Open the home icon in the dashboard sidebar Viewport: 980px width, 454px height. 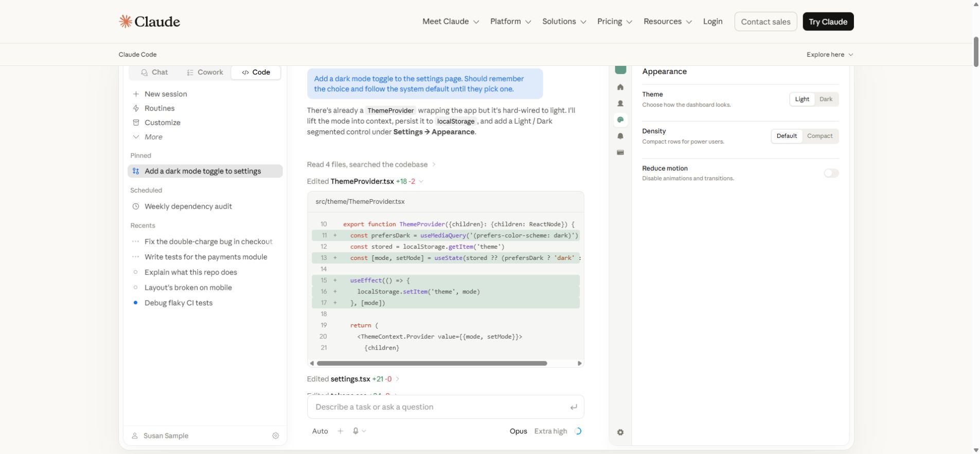tap(620, 87)
